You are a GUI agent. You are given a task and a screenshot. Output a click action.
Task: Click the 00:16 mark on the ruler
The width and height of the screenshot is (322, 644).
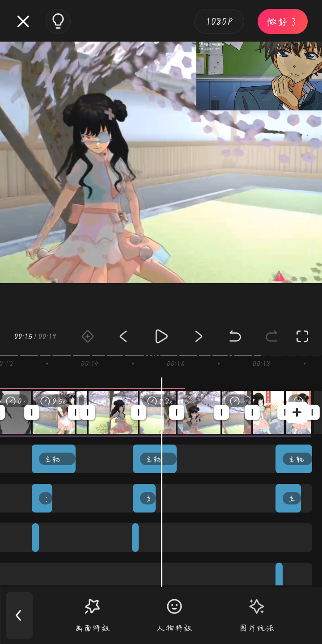click(x=176, y=364)
